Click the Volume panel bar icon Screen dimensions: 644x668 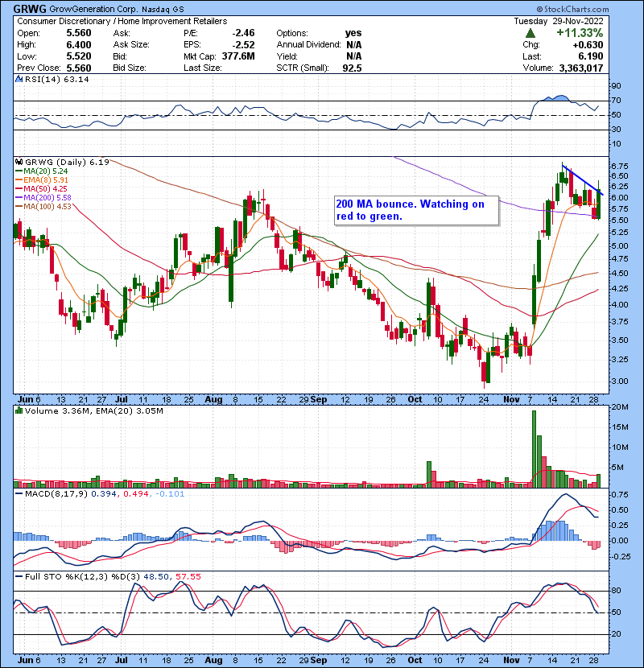(x=19, y=410)
